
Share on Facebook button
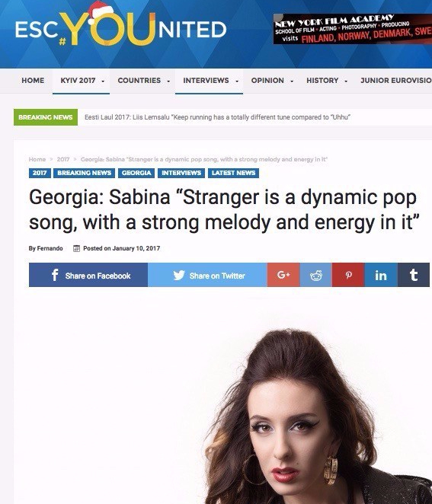(x=88, y=275)
